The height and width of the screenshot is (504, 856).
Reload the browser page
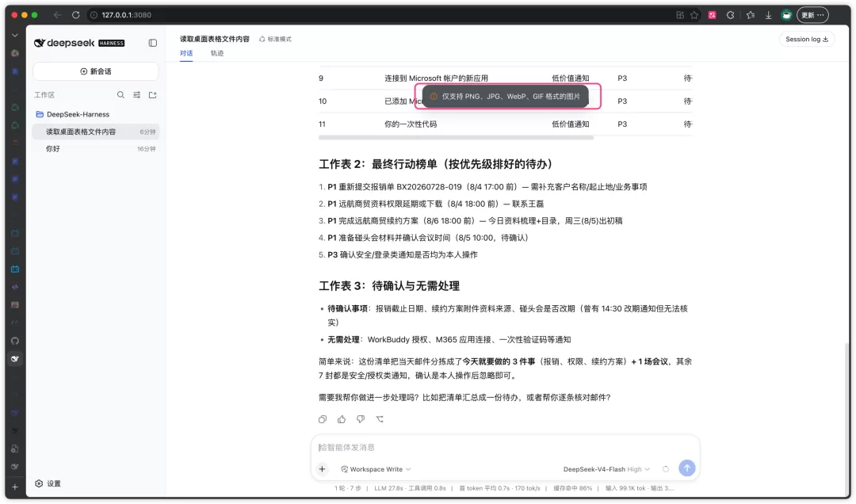pos(76,15)
